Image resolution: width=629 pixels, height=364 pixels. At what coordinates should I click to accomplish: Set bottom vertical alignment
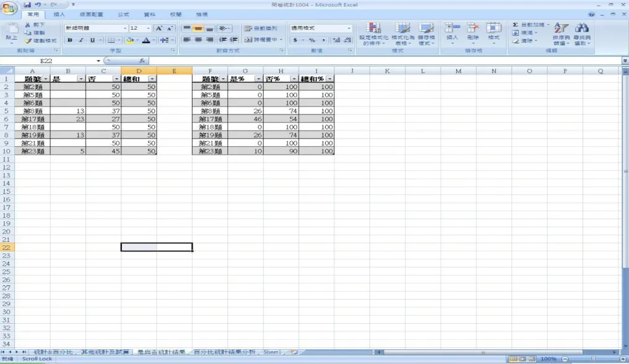point(209,28)
